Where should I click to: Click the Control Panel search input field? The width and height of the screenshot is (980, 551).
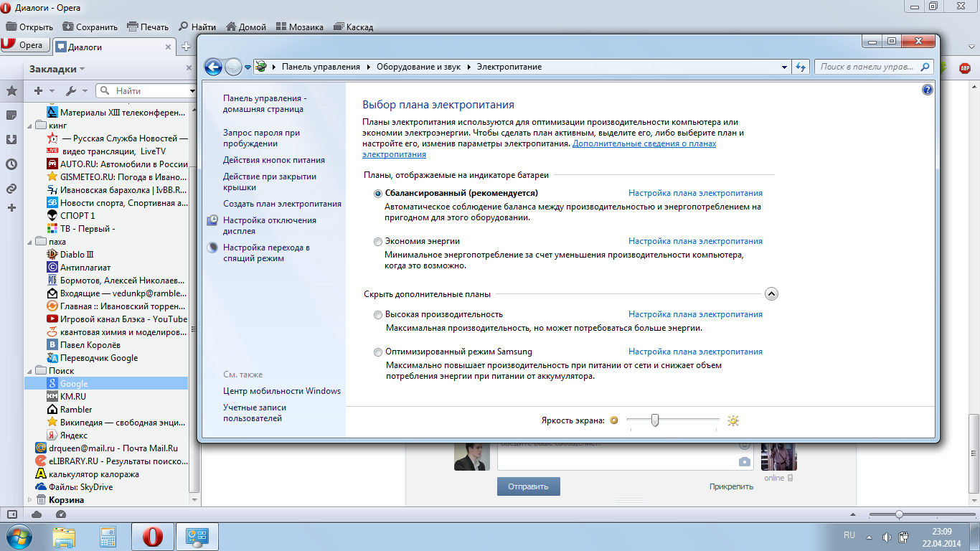click(867, 67)
